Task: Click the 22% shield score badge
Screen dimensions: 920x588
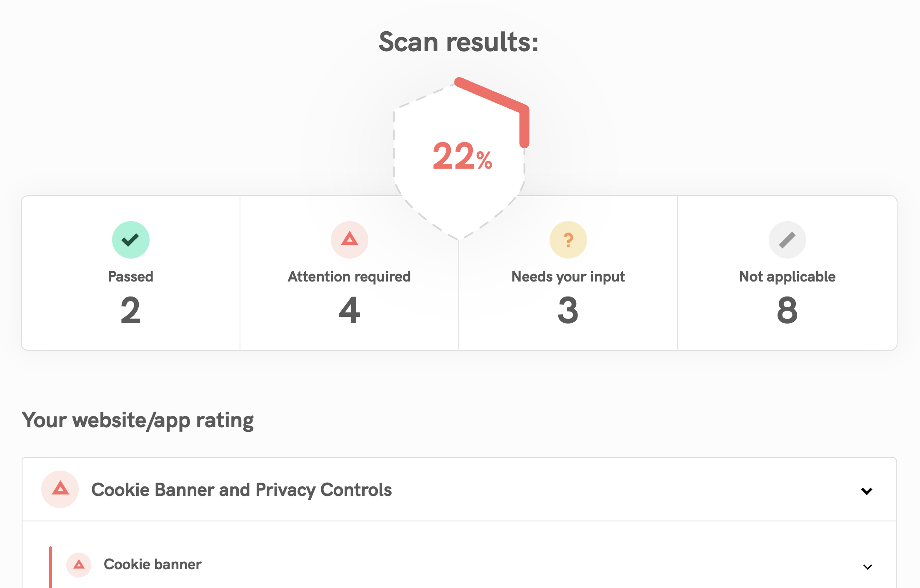Action: 462,157
